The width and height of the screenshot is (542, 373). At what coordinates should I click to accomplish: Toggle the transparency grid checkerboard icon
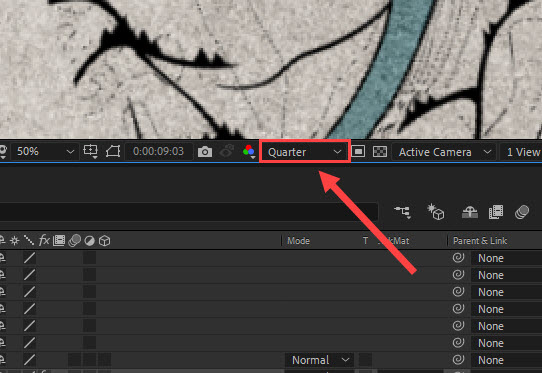[x=380, y=151]
